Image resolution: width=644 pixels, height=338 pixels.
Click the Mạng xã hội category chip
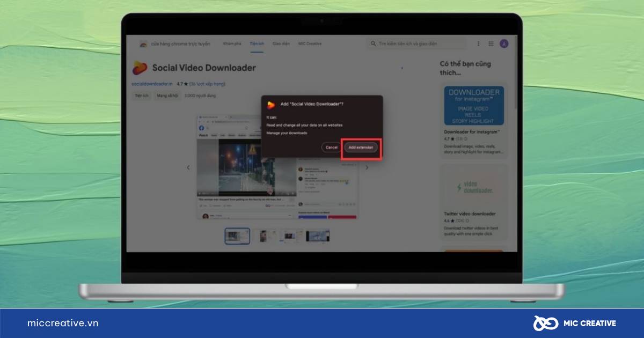tap(167, 95)
